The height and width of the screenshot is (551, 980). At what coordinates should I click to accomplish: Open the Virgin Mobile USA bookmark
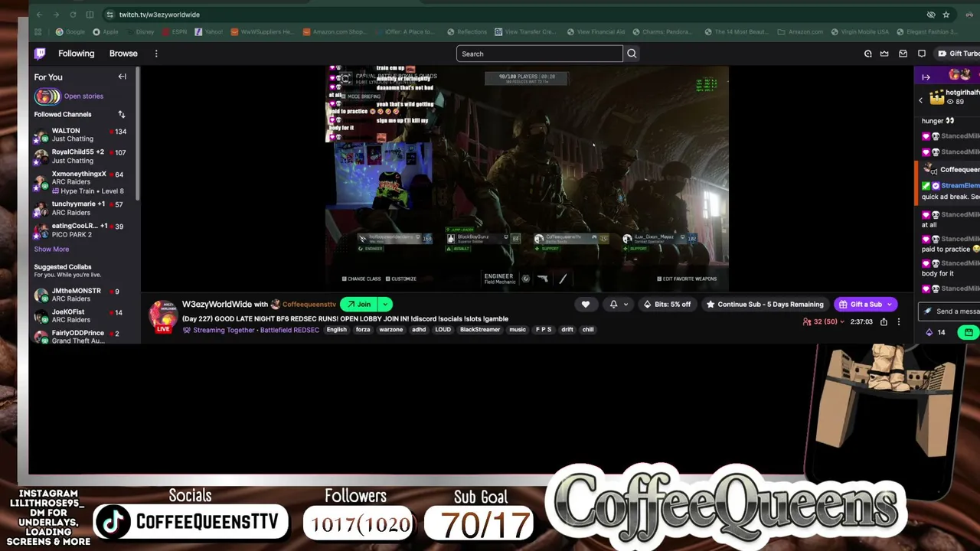click(861, 32)
